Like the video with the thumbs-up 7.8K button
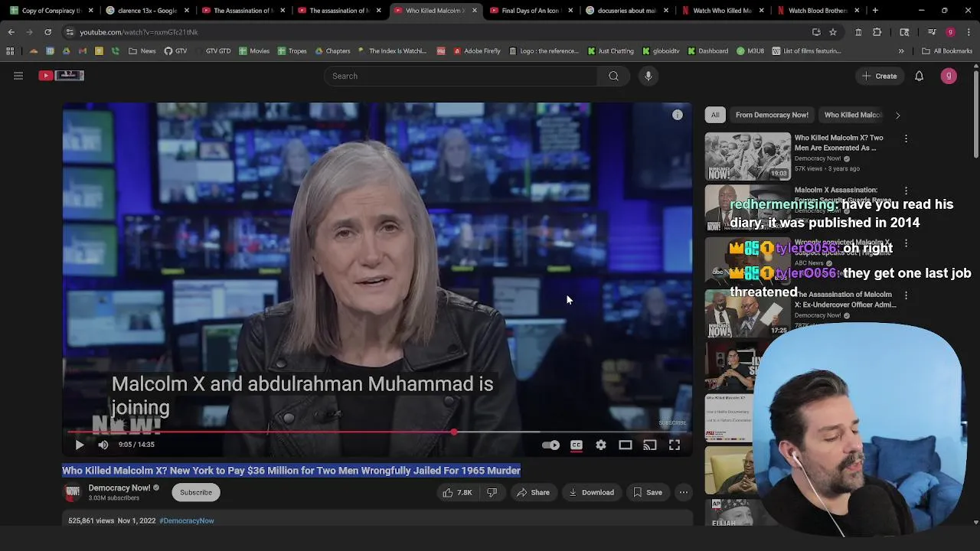Image resolution: width=980 pixels, height=551 pixels. [x=457, y=492]
